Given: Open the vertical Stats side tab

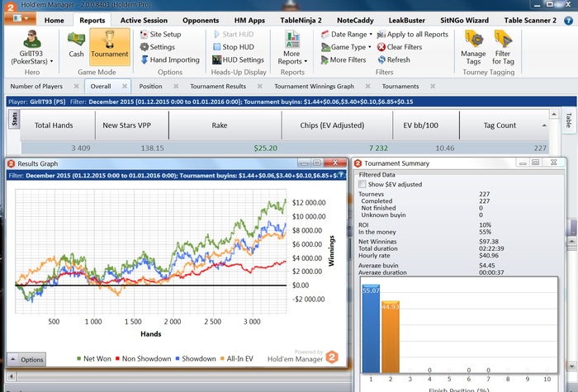Looking at the screenshot, I should tap(14, 119).
